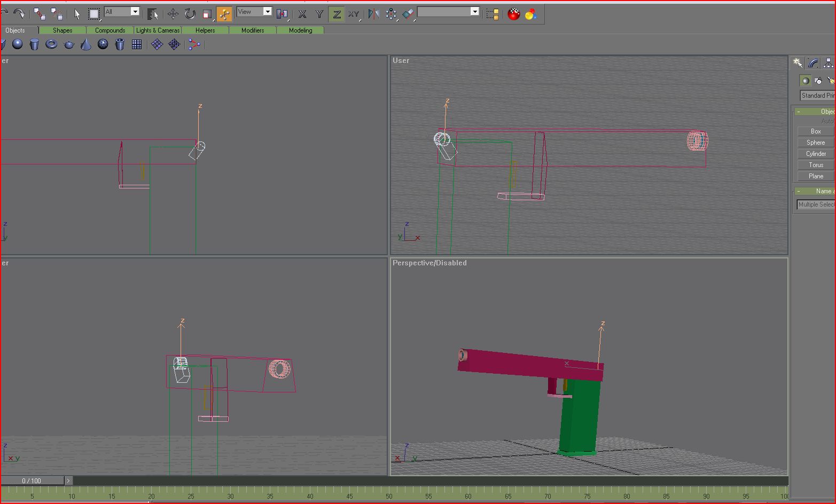Toggle the Z axis constraint
This screenshot has width=836, height=504.
point(337,14)
